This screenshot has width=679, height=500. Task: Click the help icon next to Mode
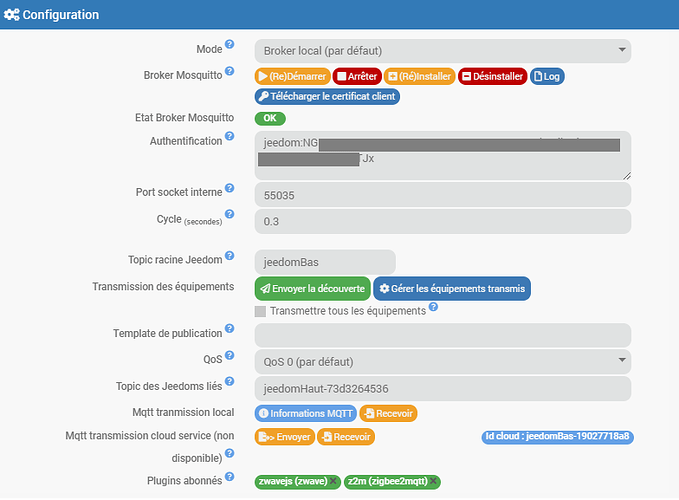pyautogui.click(x=230, y=45)
